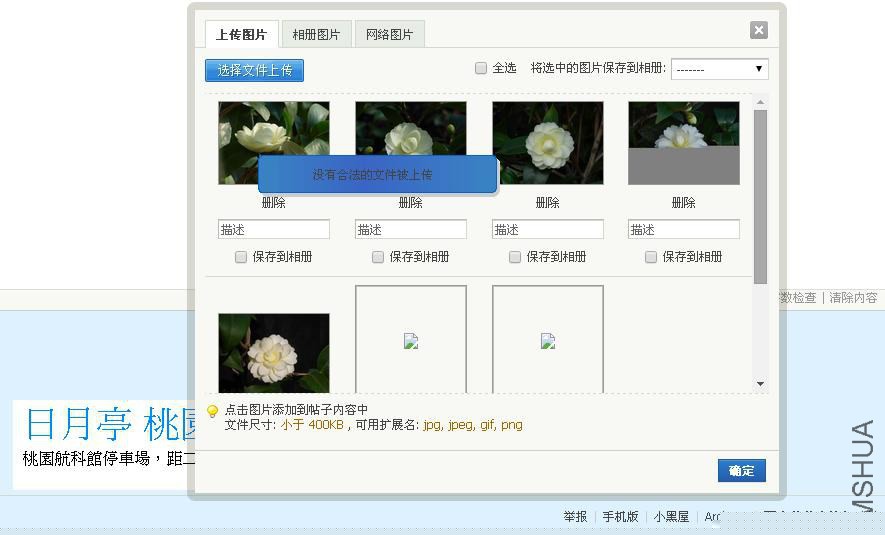Open the 手机版 footer link

[x=620, y=516]
